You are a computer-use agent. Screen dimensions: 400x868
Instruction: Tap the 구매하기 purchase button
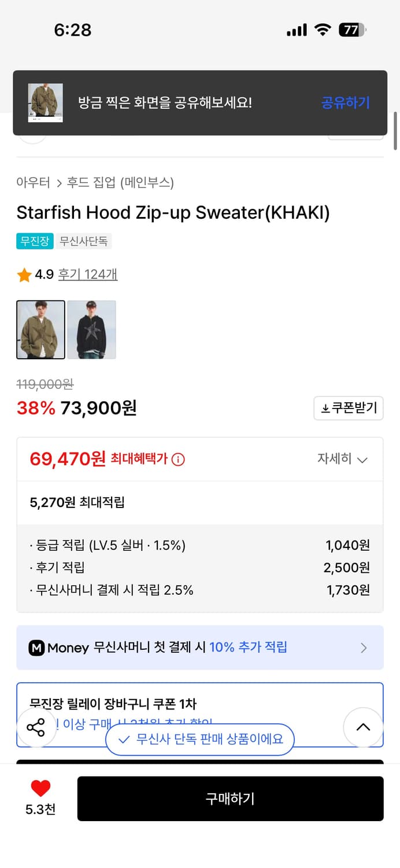click(x=230, y=799)
